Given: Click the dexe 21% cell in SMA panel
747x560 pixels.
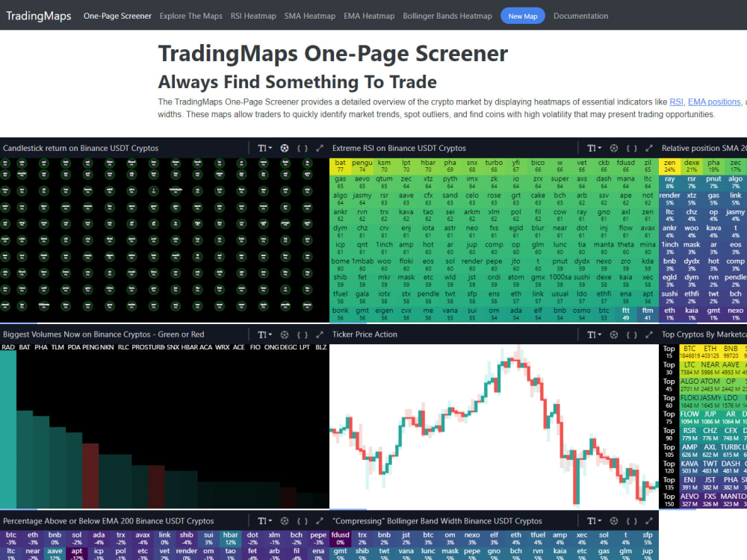Looking at the screenshot, I should [692, 166].
